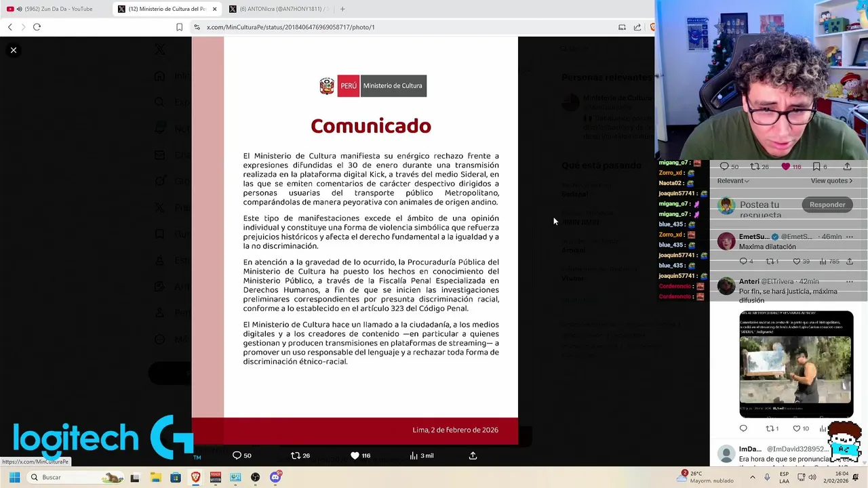
Task: View EmetSu comment's 785 views
Action: (830, 262)
